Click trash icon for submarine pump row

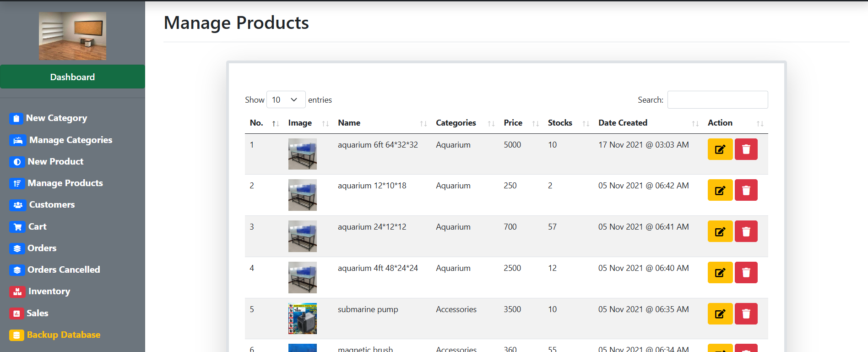point(746,314)
